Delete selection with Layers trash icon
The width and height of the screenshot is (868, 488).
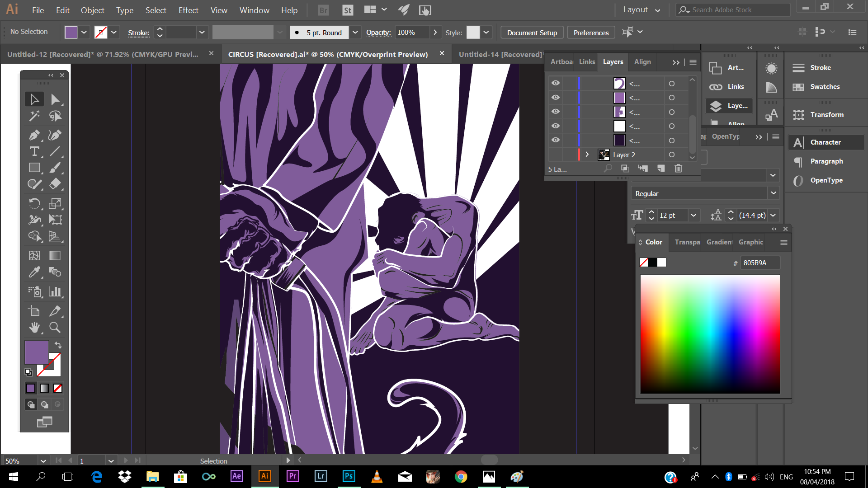coord(678,169)
